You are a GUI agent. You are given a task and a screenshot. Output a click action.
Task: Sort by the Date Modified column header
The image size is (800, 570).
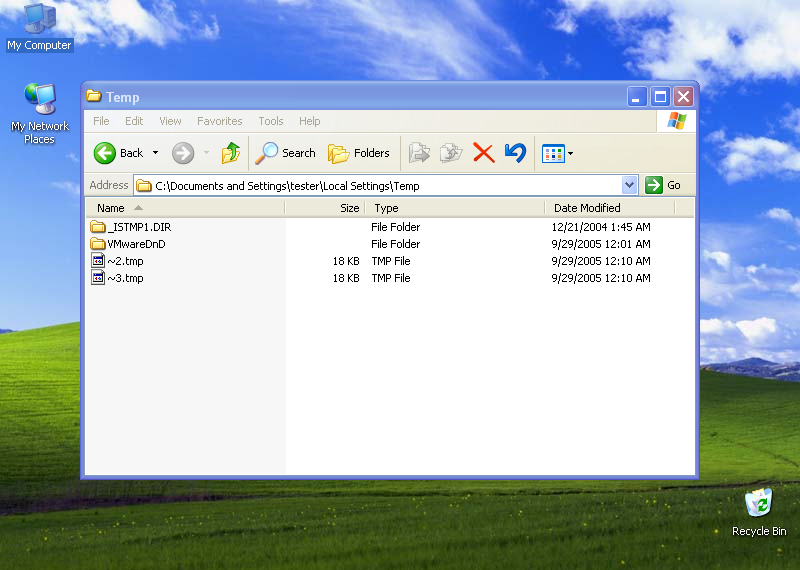pyautogui.click(x=610, y=208)
